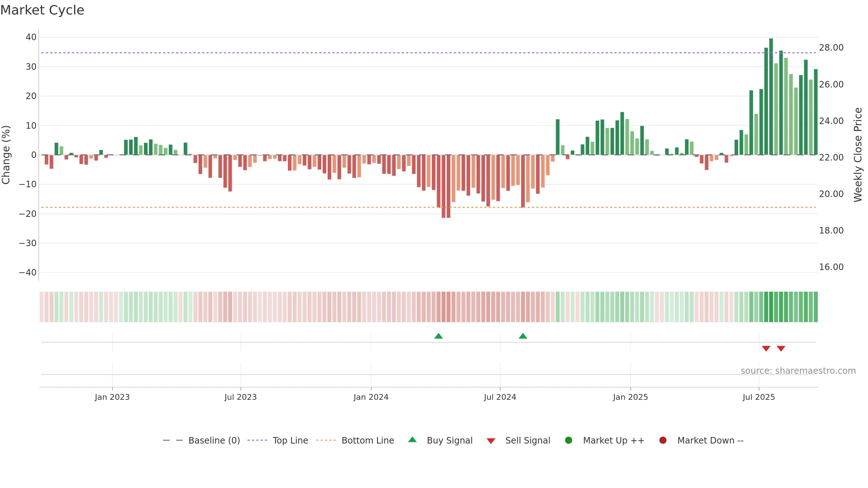Click the green Buy Signal triangle in legend
Viewport: 868px width, 488px height.
pos(412,440)
